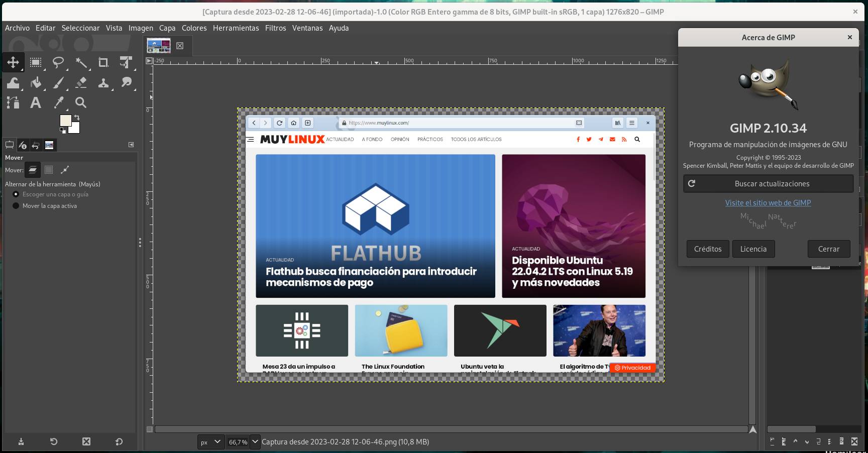Open the zoom level dropdown arrow

255,441
